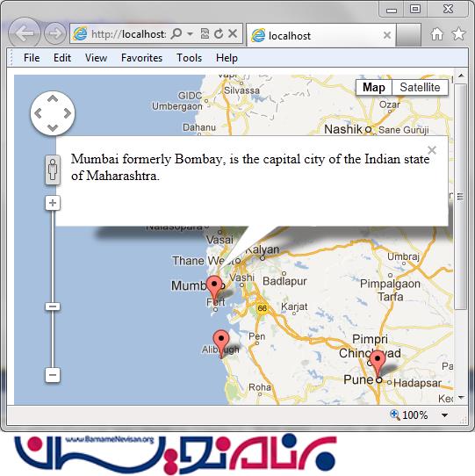Screen dimensions: 475x476
Task: Click the Refresh icon in address bar
Action: coord(219,33)
